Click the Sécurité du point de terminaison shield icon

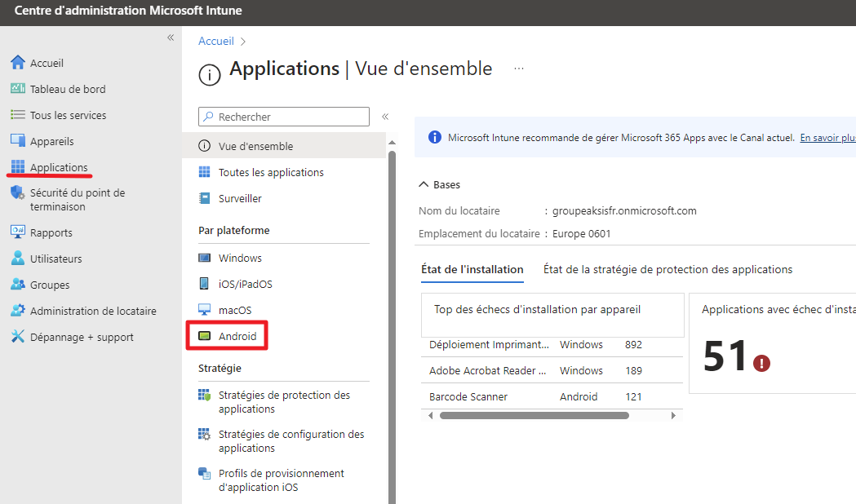[x=17, y=192]
